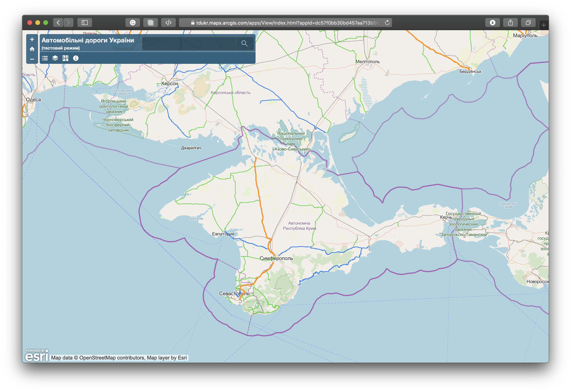
Task: Click the Бердянськ city label
Action: pyautogui.click(x=470, y=72)
